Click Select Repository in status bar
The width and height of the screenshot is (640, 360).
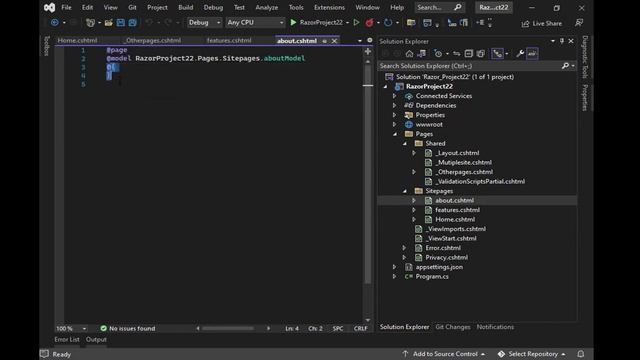tap(532, 354)
